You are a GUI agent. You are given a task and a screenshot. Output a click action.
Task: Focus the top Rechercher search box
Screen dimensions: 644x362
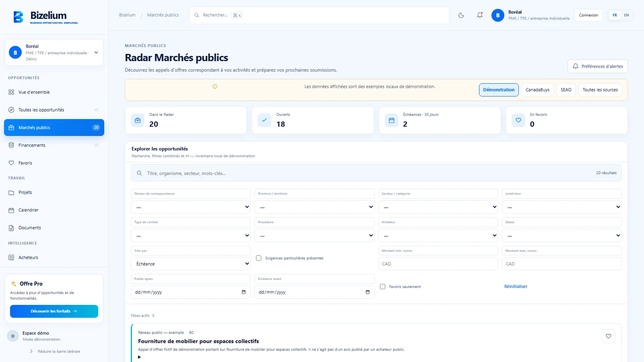319,15
